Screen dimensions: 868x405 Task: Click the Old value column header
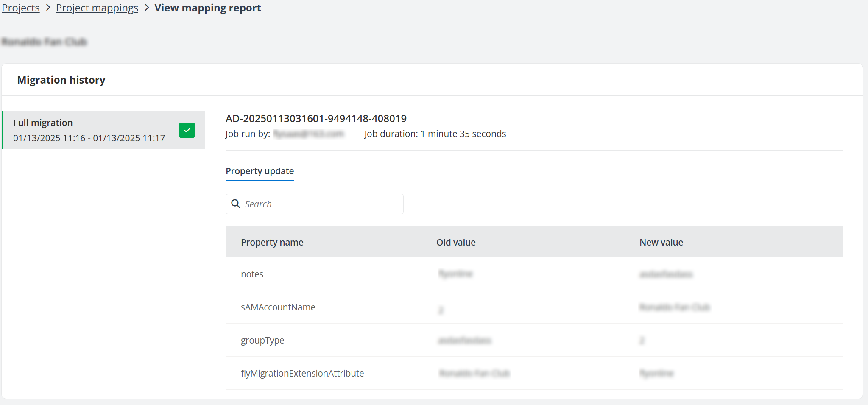(x=456, y=242)
